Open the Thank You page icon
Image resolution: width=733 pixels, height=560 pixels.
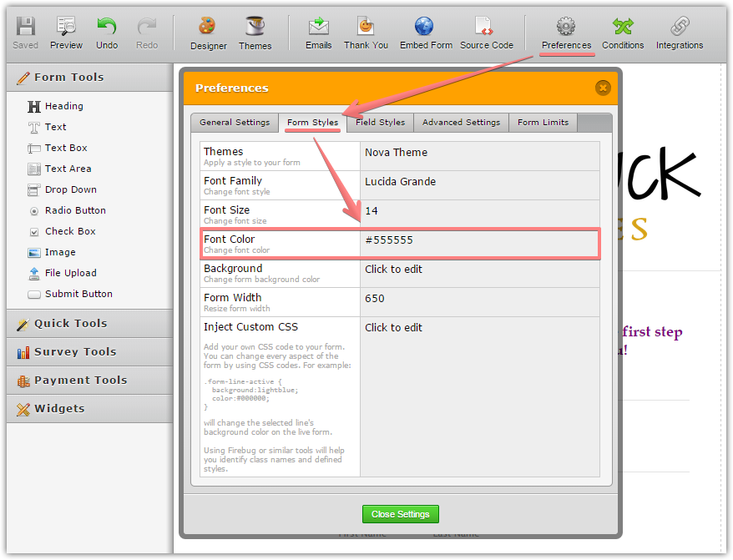click(366, 27)
